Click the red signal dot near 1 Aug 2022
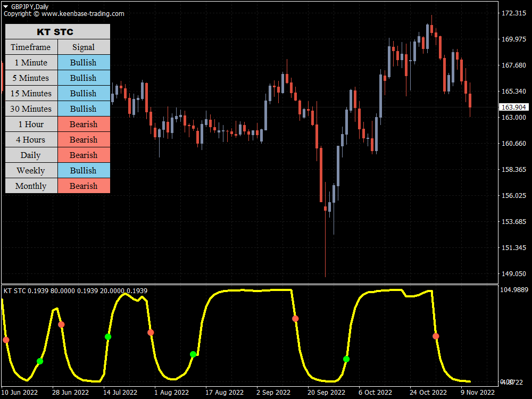The image size is (532, 399). [151, 332]
